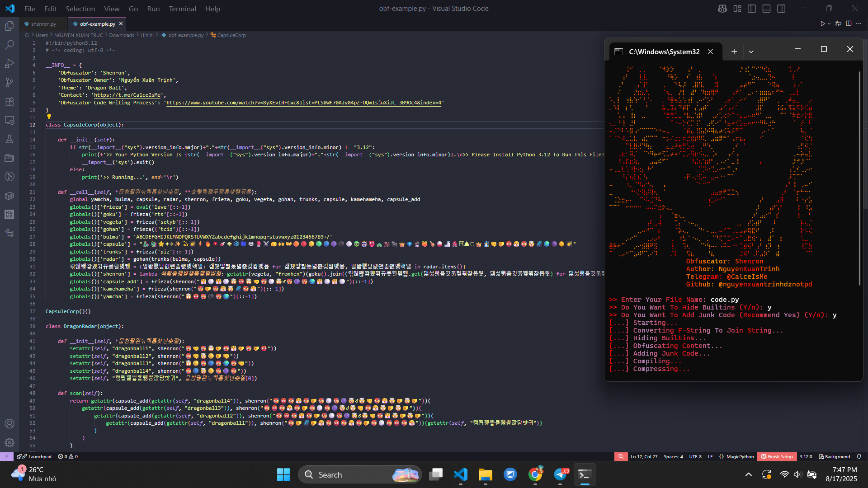
Task: Open Customize Layout in title bar
Action: pos(737,9)
